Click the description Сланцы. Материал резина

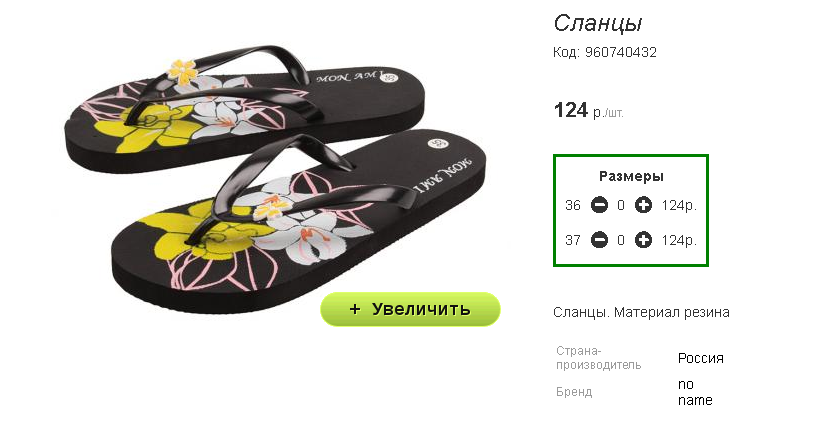click(641, 313)
